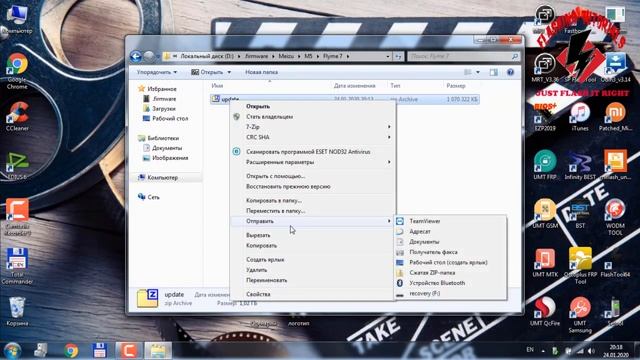Launch UMT MTK desktop shortcut
Image resolution: width=640 pixels, height=360 pixels.
point(545,262)
